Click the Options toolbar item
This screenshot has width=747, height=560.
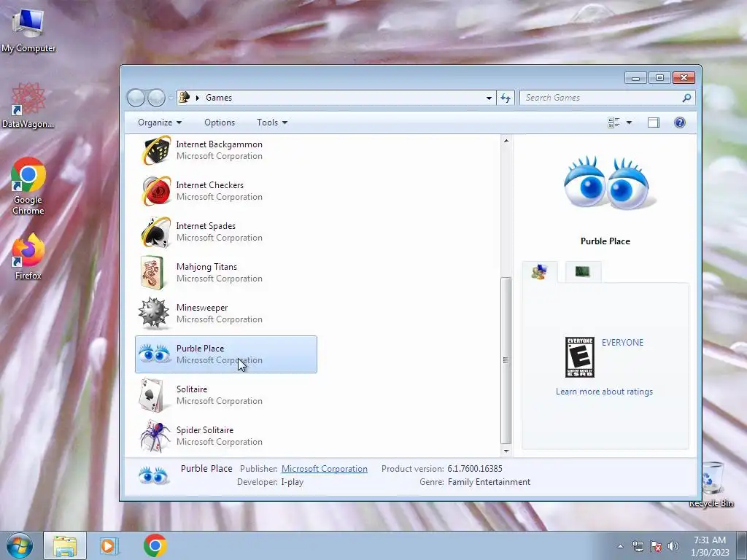[220, 122]
